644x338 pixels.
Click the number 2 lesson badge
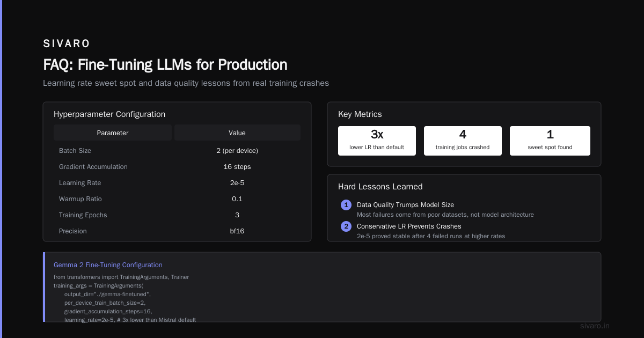346,226
